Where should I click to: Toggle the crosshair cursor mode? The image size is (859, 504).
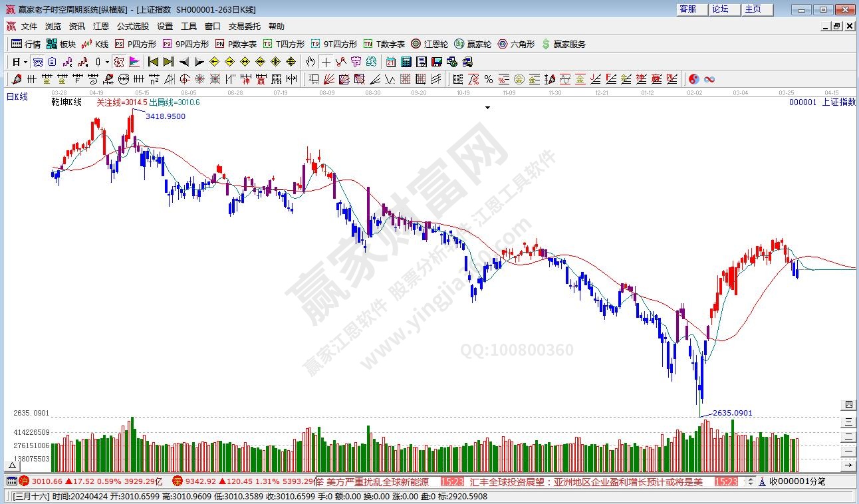coord(326,62)
